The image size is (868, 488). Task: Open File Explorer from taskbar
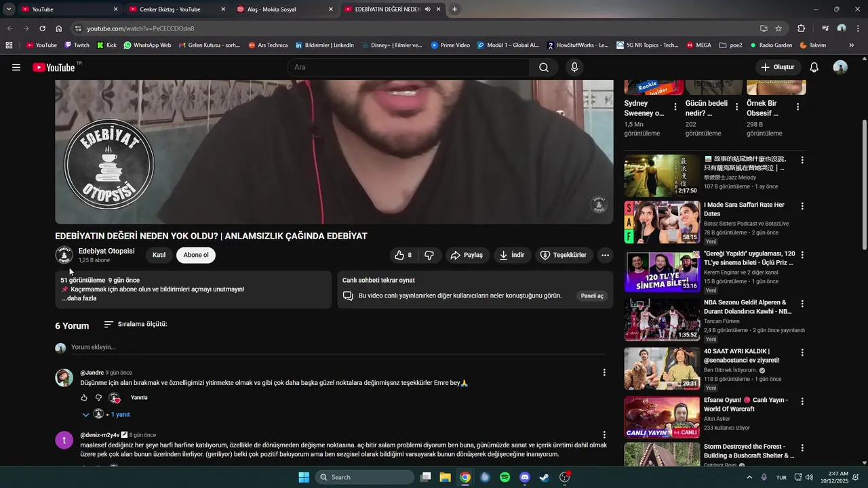(445, 477)
